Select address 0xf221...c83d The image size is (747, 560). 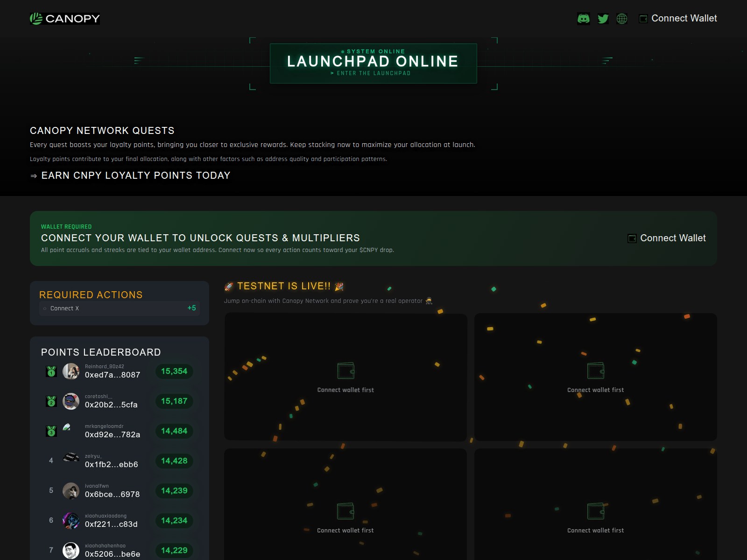111,524
